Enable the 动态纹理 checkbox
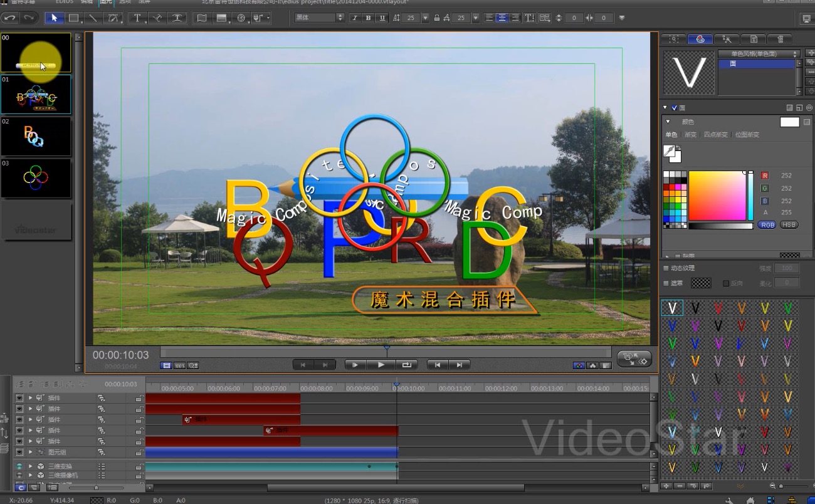 (x=666, y=268)
